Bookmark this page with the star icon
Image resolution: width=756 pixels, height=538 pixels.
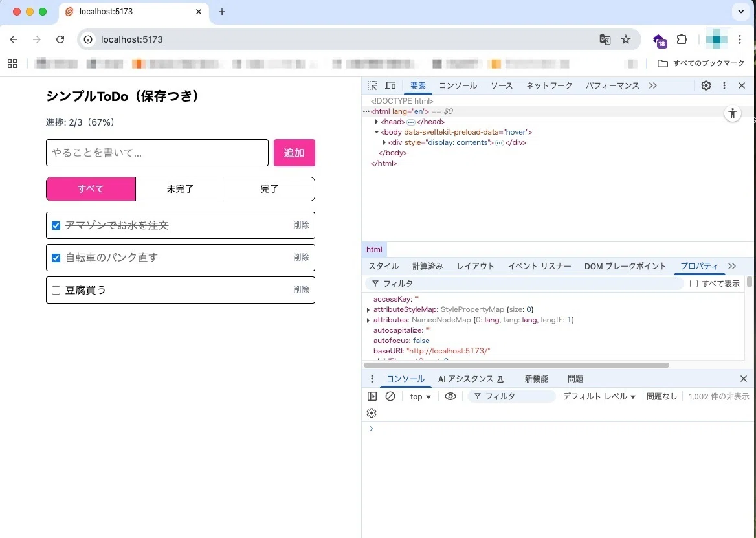(x=626, y=39)
